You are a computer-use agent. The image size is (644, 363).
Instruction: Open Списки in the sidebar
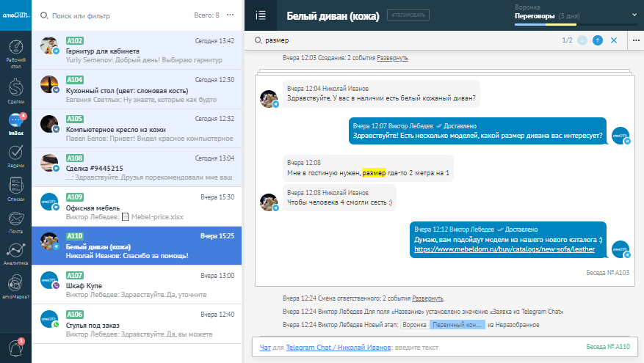coord(15,188)
